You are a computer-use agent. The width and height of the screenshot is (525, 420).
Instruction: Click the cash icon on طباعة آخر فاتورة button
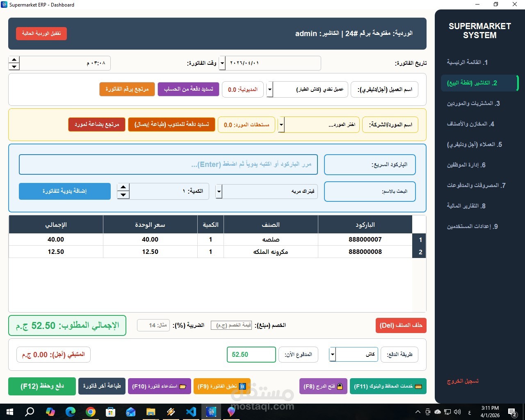(x=102, y=386)
